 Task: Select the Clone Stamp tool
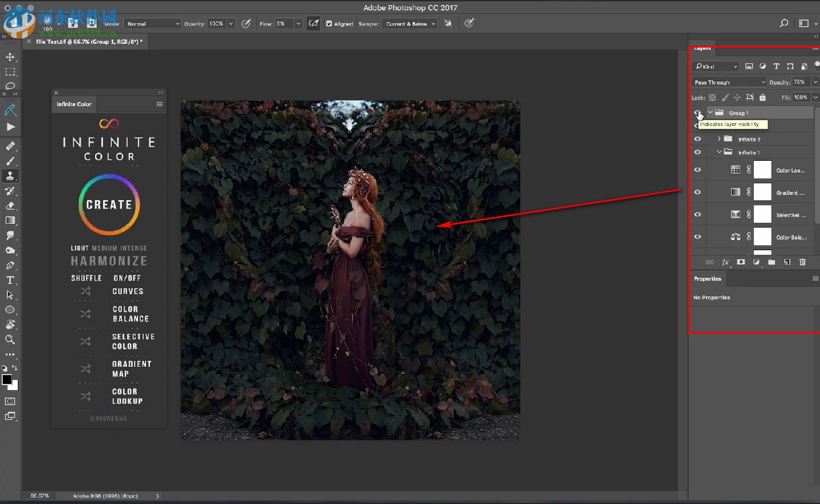[10, 176]
